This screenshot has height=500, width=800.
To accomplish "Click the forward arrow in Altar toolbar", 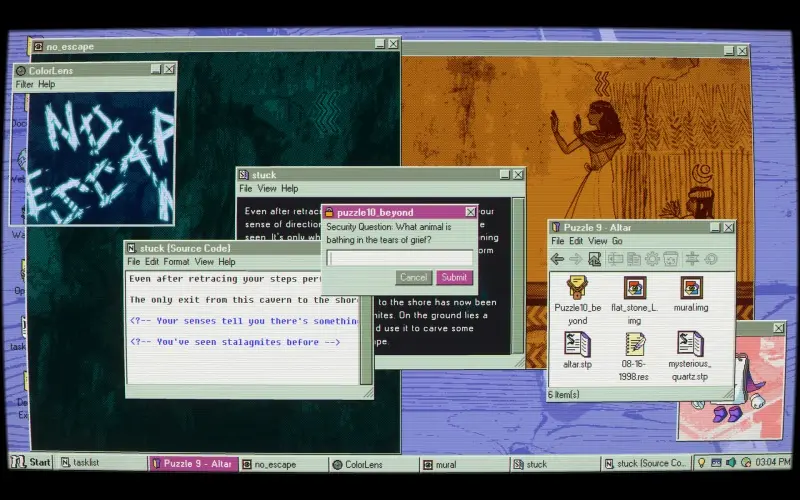I will 576,259.
